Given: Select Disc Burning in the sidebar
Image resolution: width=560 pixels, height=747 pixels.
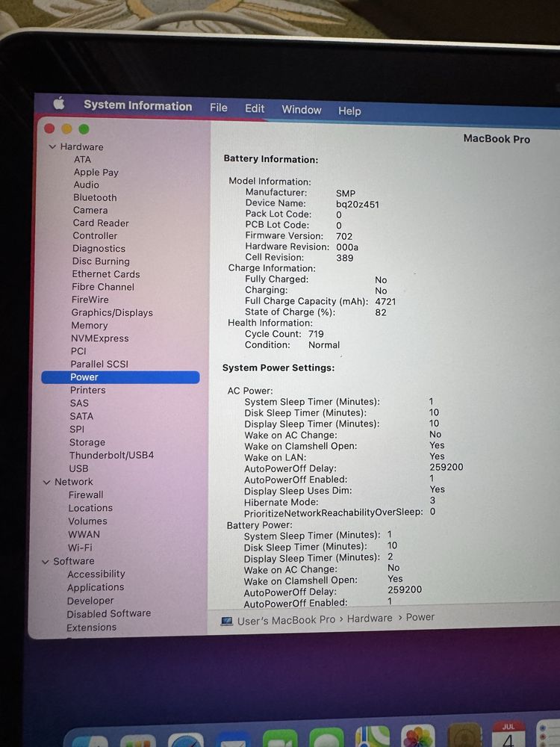Looking at the screenshot, I should coord(101,261).
